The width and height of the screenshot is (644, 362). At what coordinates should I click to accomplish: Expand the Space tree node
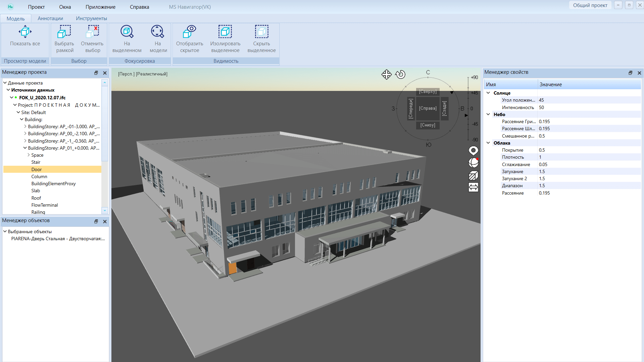click(29, 155)
